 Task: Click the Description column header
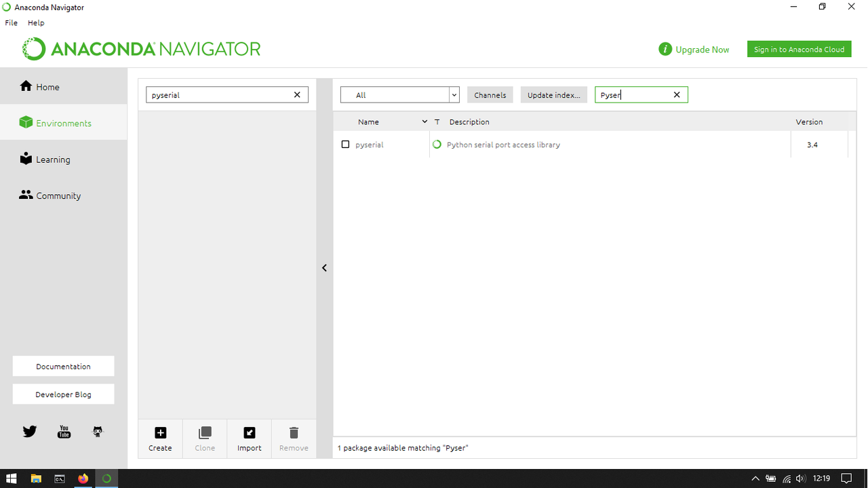tap(469, 122)
